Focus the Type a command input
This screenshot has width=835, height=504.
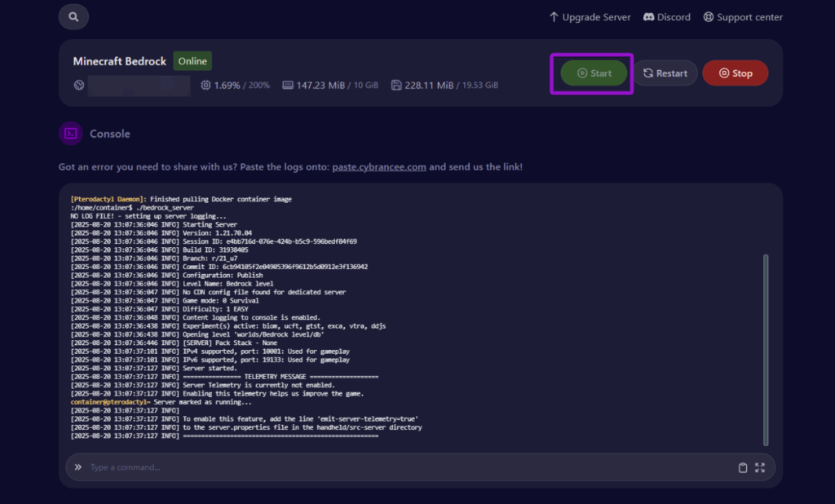(410, 467)
